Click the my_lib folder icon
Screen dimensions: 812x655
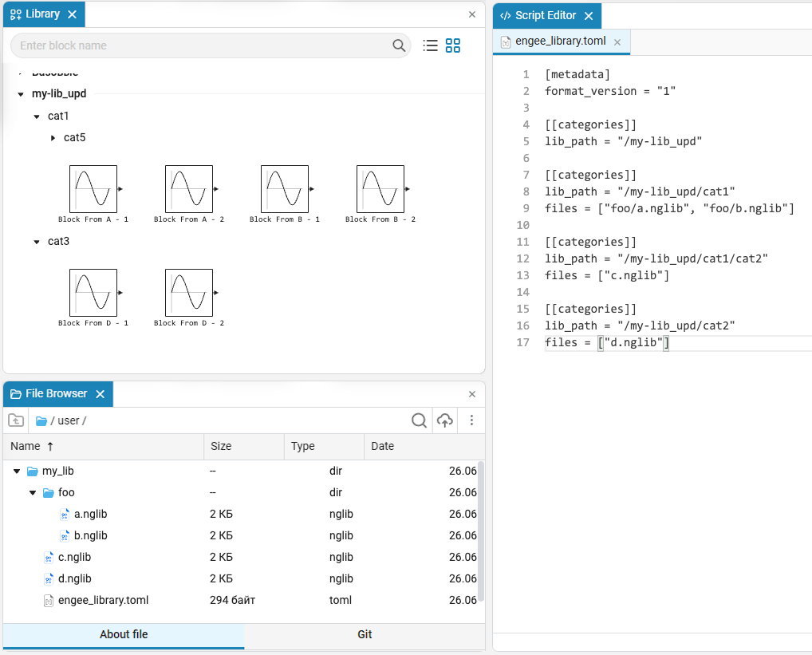(33, 472)
